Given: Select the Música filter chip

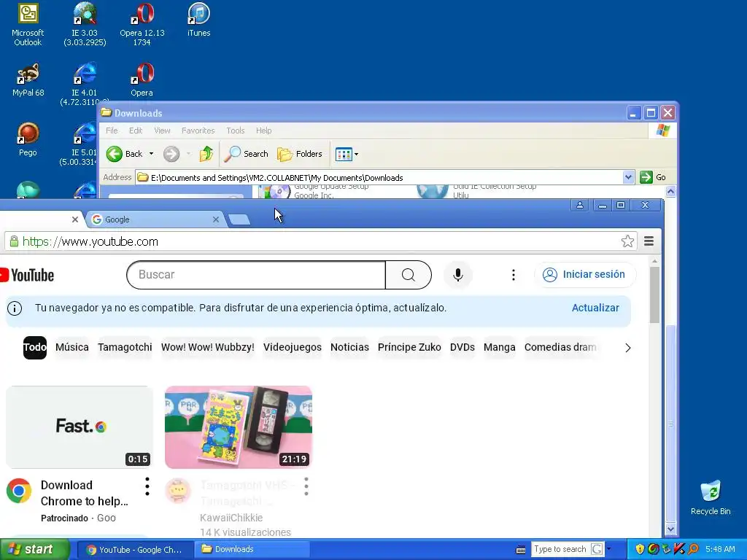Looking at the screenshot, I should (72, 347).
